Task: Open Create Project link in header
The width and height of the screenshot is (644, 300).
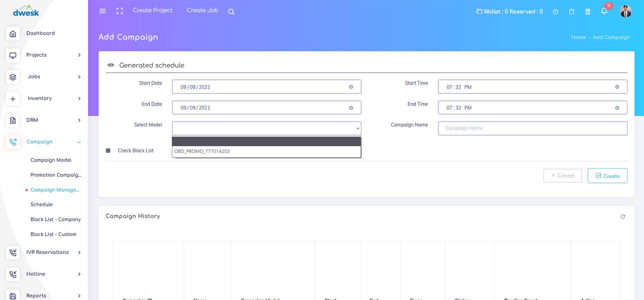Action: tap(152, 10)
